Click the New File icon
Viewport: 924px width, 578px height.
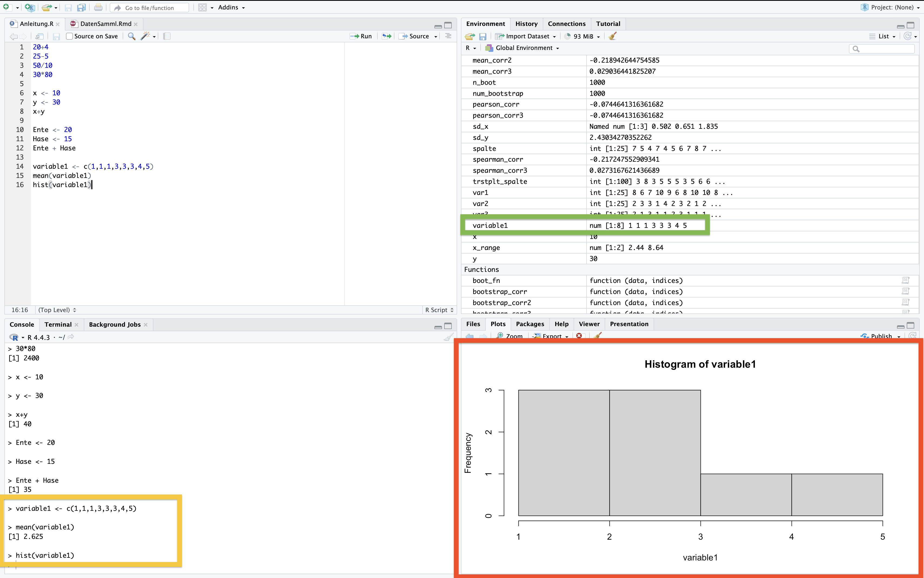point(6,7)
